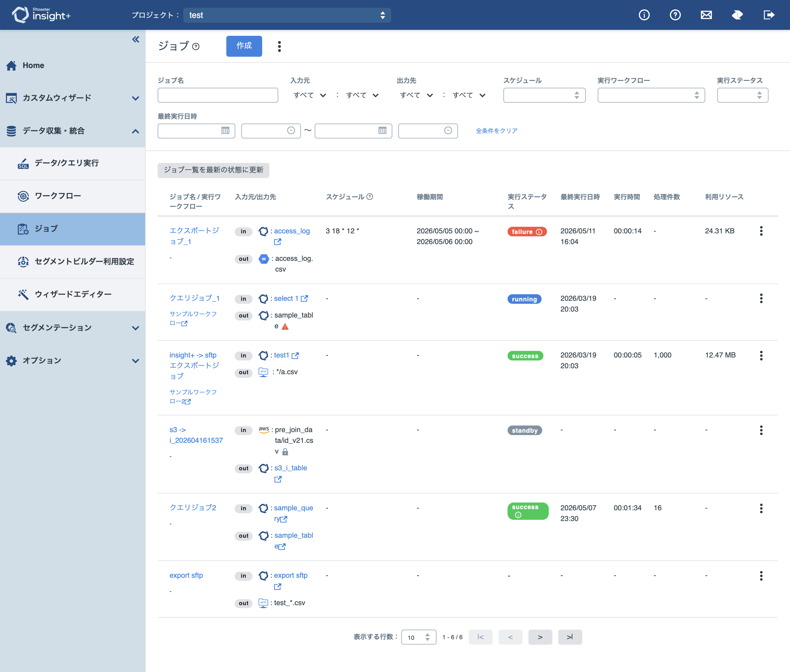This screenshot has height=672, width=790.
Task: Click the info icon in failure status badge
Action: pyautogui.click(x=539, y=232)
